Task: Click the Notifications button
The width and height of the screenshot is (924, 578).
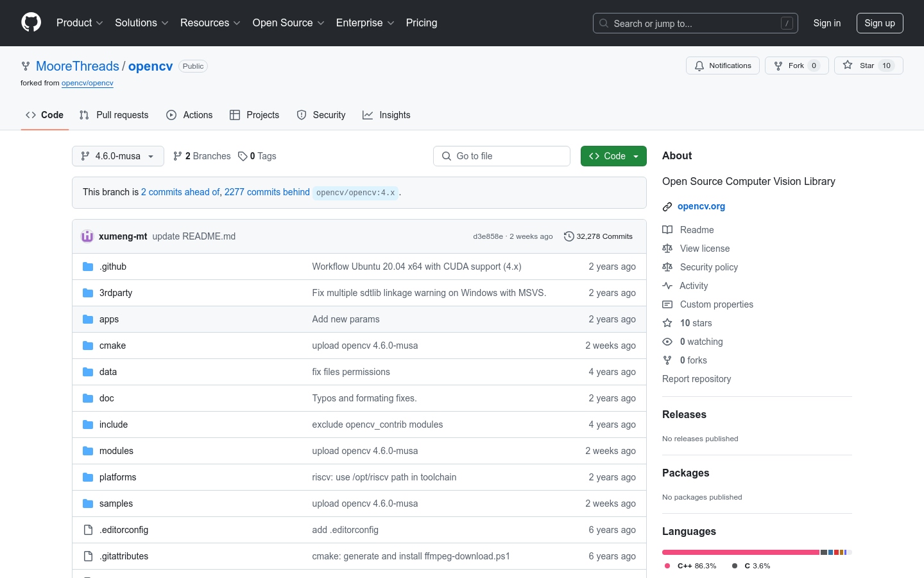Action: [x=723, y=66]
